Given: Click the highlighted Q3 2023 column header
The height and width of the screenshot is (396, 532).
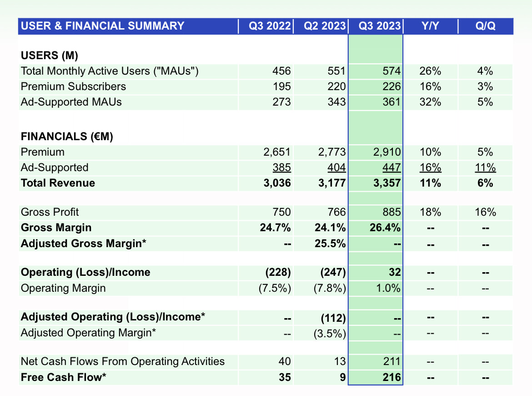Looking at the screenshot, I should 379,26.
